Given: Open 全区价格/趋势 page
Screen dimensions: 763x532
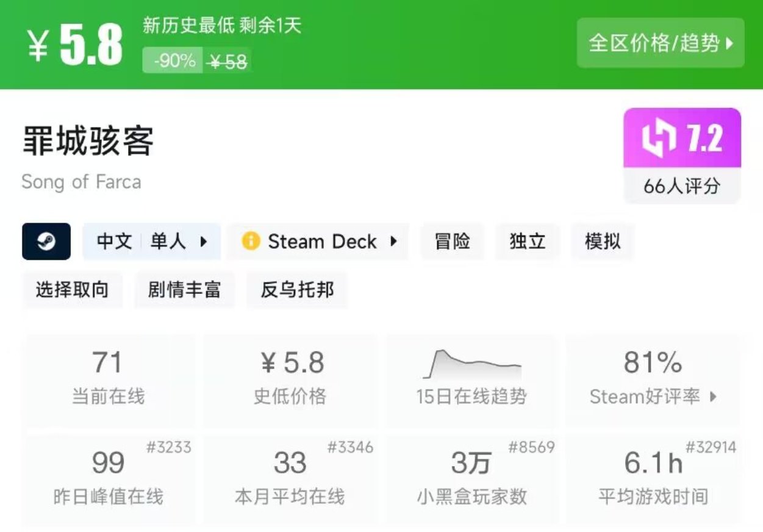Looking at the screenshot, I should click(661, 43).
